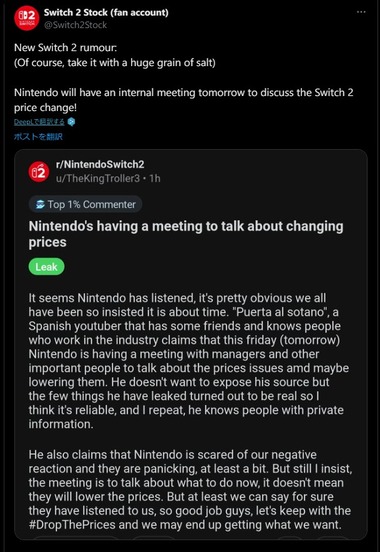The image size is (380, 552).
Task: Click the ポストを翻訳 translate post link
Action: coord(38,137)
